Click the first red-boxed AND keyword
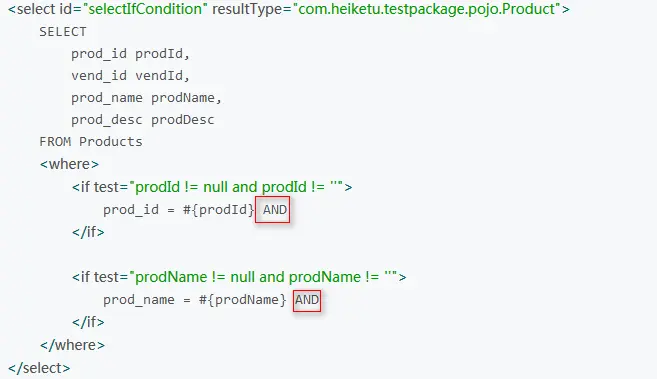This screenshot has width=657, height=379. pyautogui.click(x=272, y=209)
